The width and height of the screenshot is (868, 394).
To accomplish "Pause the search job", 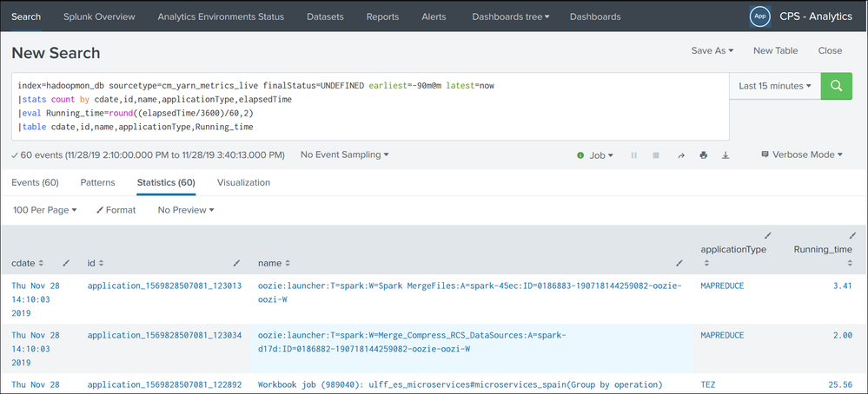I will (633, 156).
